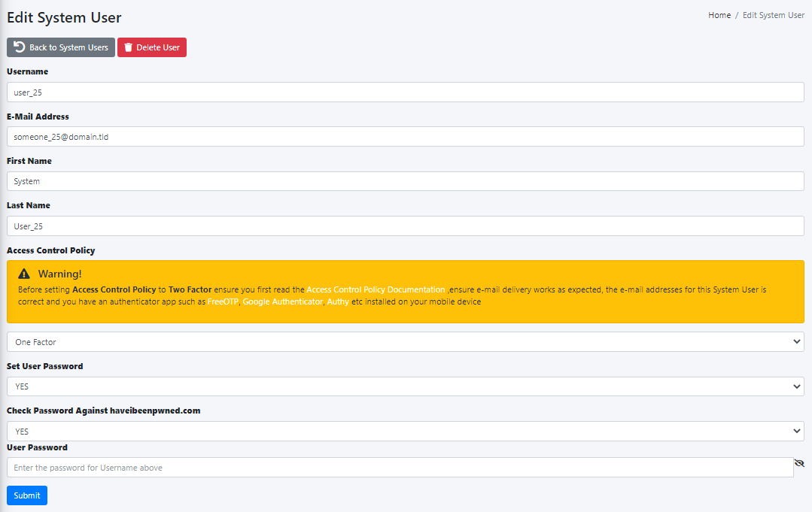Open the Authy link
Viewport: 812px width, 512px height.
click(338, 301)
